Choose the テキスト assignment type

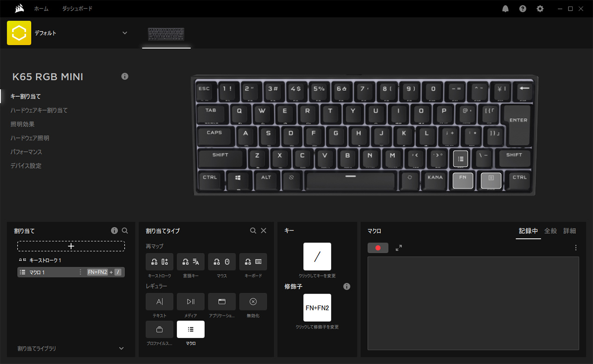(x=159, y=301)
